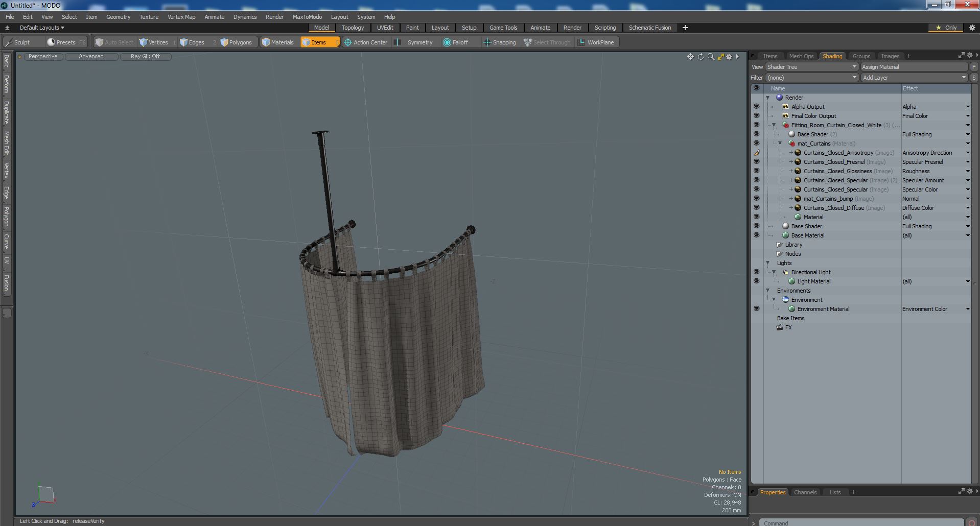Viewport: 980px width, 526px height.
Task: Activate the Falloff tool
Action: point(455,42)
